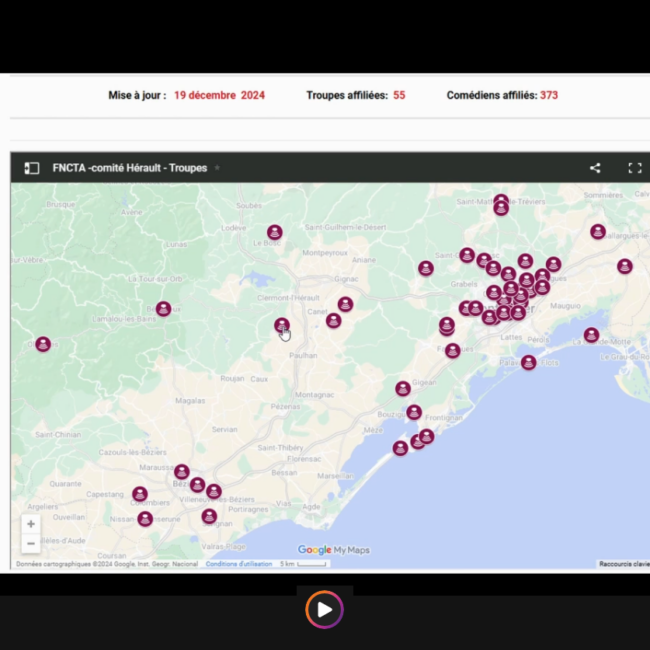
Task: Select the marker at Fabrègues
Action: click(453, 351)
